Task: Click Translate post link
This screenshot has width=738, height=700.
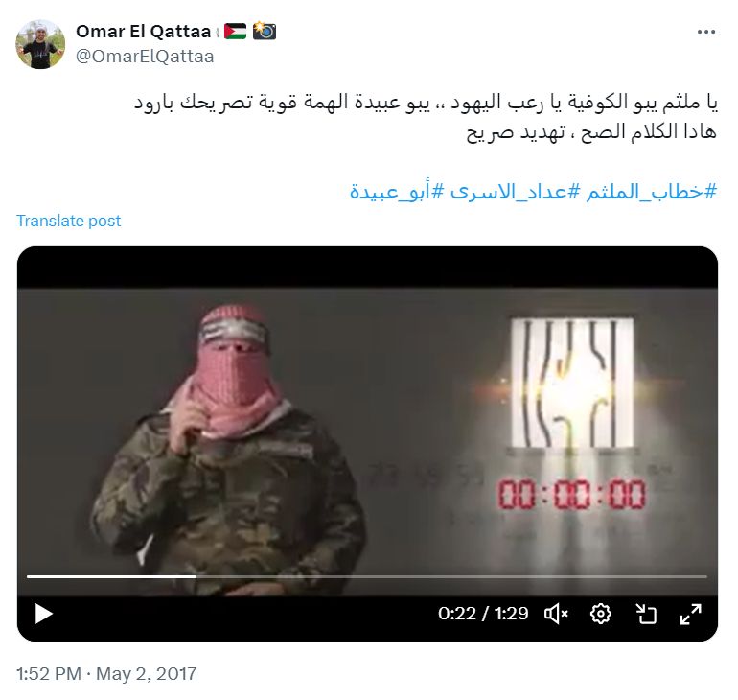Action: click(x=69, y=221)
